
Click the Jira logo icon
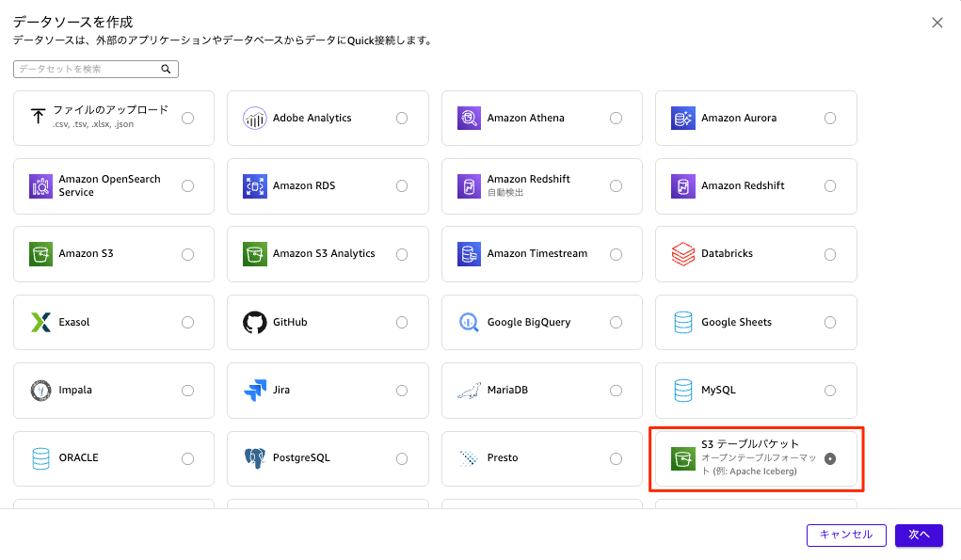(255, 391)
